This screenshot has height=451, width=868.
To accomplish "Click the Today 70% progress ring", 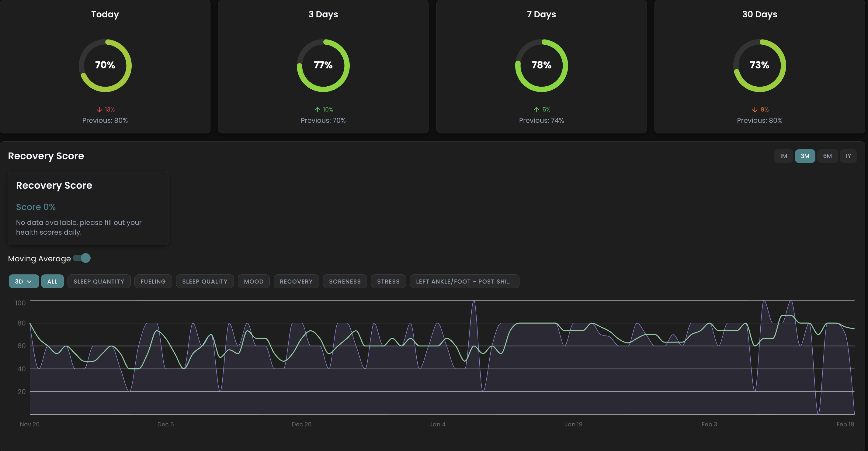I will coord(105,65).
